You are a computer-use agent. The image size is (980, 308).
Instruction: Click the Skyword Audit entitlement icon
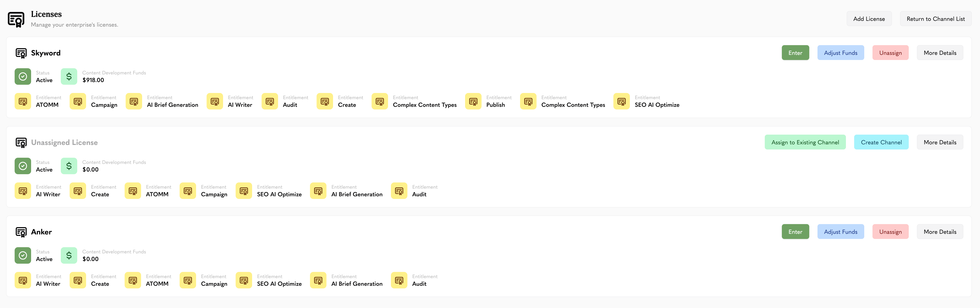pos(270,101)
